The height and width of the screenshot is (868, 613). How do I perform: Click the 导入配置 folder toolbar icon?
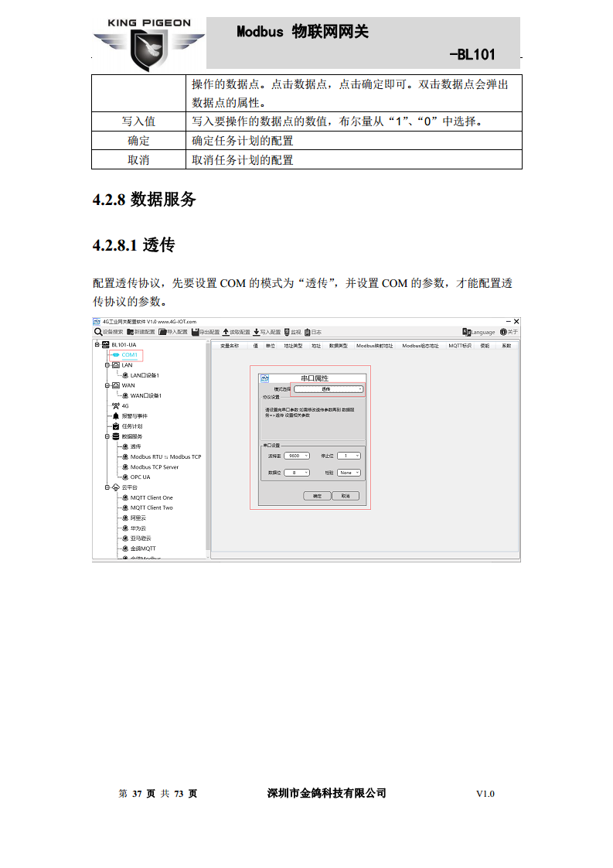(x=162, y=332)
